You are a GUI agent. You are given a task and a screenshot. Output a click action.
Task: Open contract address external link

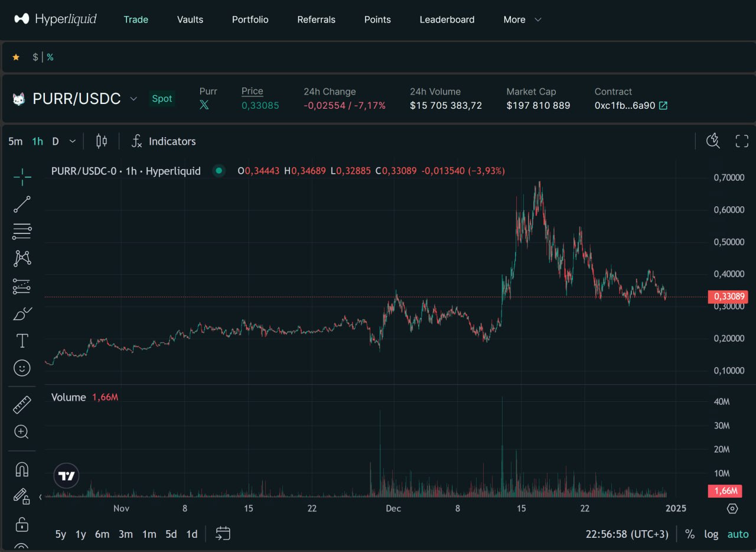pos(663,106)
